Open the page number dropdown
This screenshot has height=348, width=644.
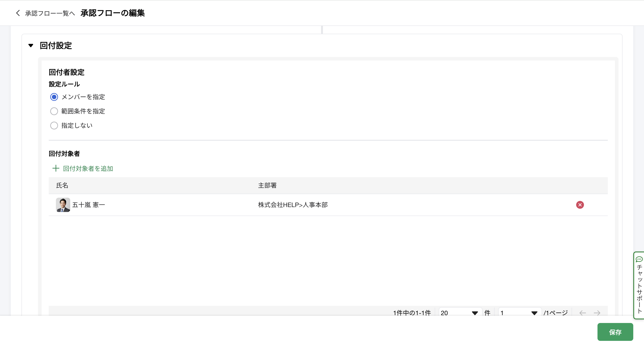coord(519,313)
